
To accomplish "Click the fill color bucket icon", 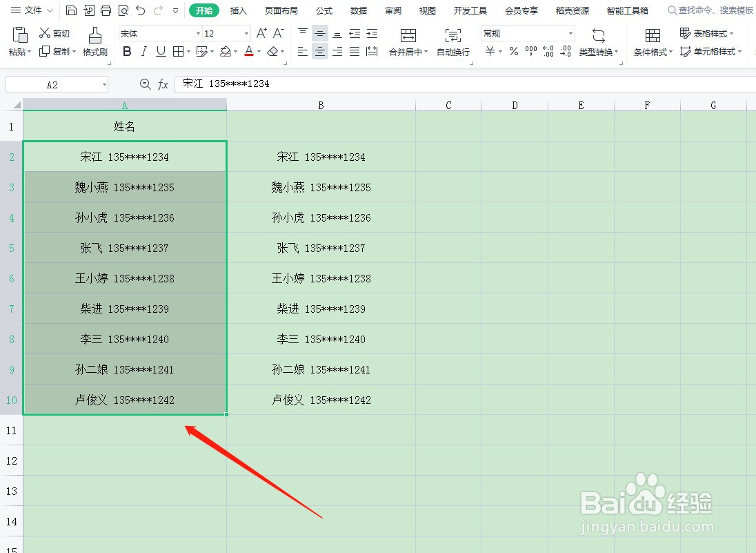I will 225,51.
